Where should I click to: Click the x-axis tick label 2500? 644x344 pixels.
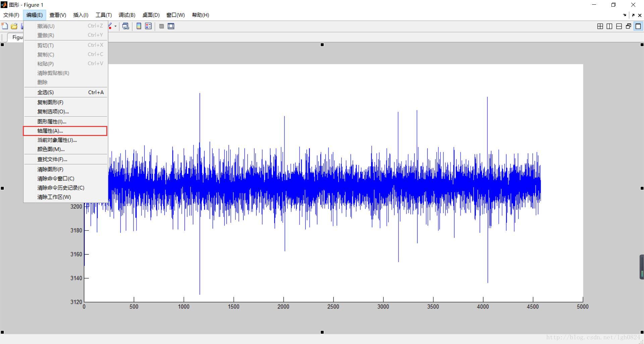click(333, 306)
